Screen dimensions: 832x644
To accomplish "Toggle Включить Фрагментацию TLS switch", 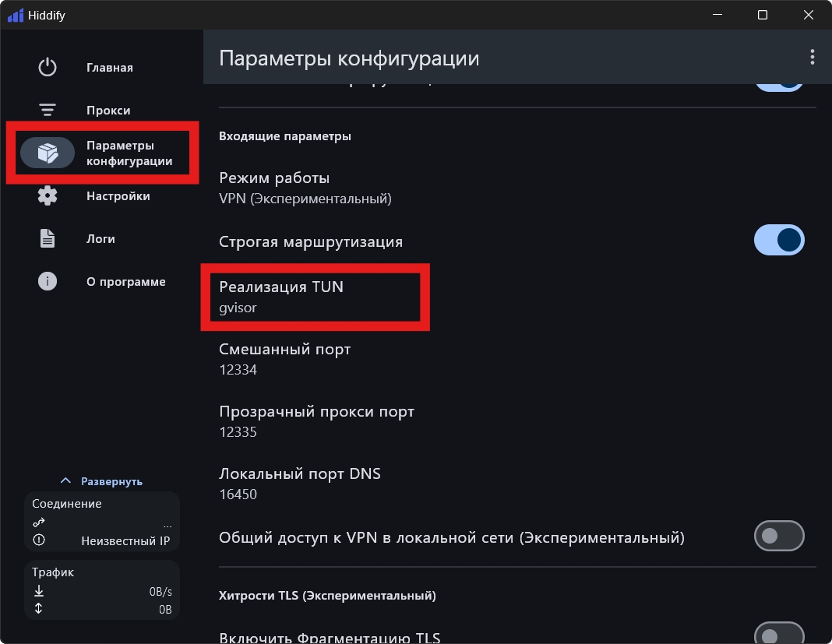I will (778, 634).
